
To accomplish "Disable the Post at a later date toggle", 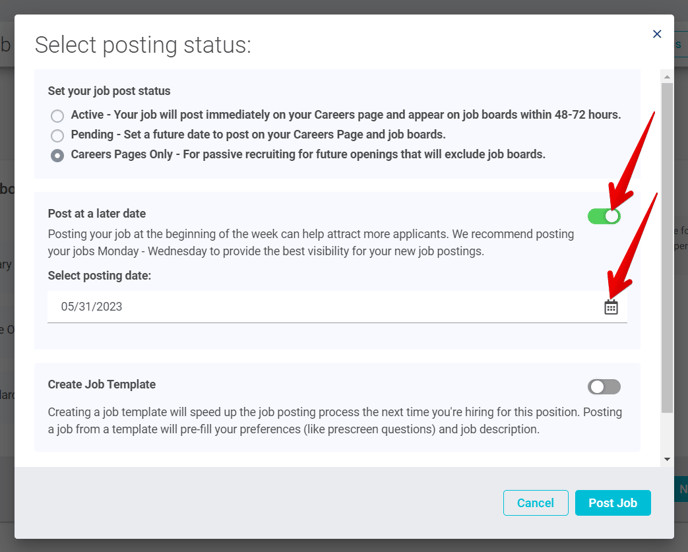I will [x=604, y=216].
